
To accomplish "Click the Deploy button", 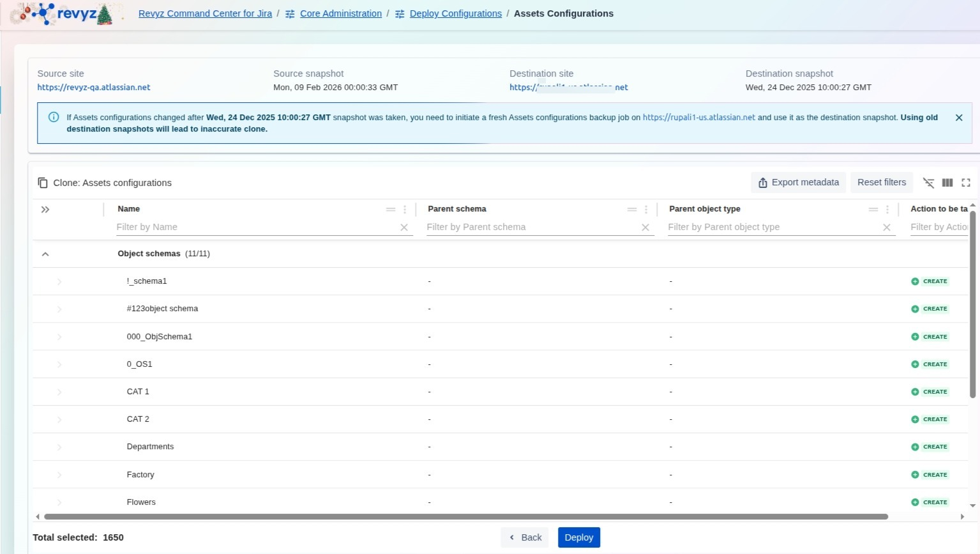I will coord(578,537).
